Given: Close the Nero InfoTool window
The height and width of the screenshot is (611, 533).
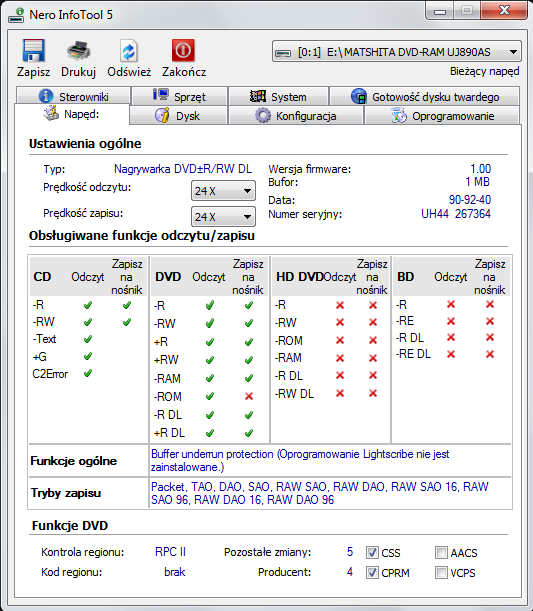Looking at the screenshot, I should tap(504, 10).
